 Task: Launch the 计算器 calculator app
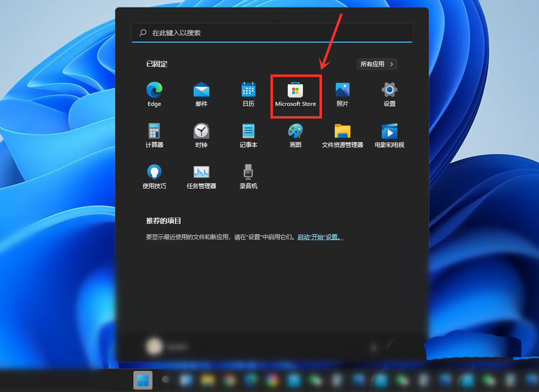154,135
